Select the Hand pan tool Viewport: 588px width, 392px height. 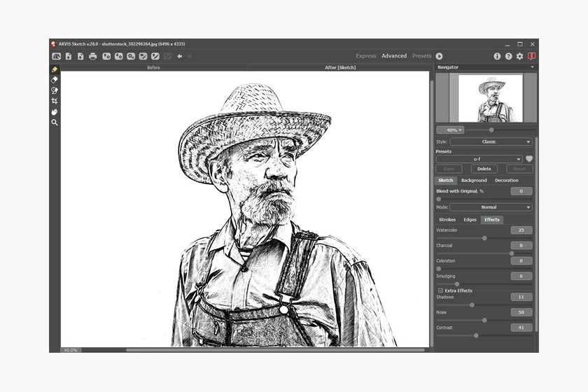pos(55,112)
